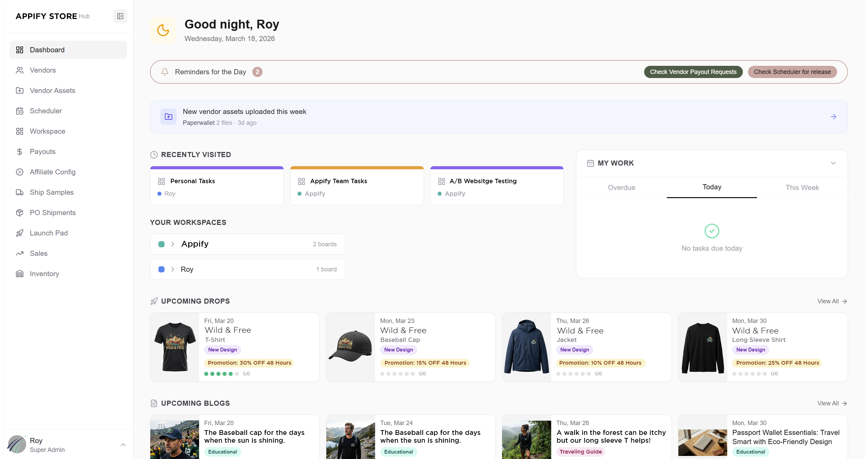The width and height of the screenshot is (868, 459).
Task: Launch the Launch Pad section
Action: coord(49,233)
